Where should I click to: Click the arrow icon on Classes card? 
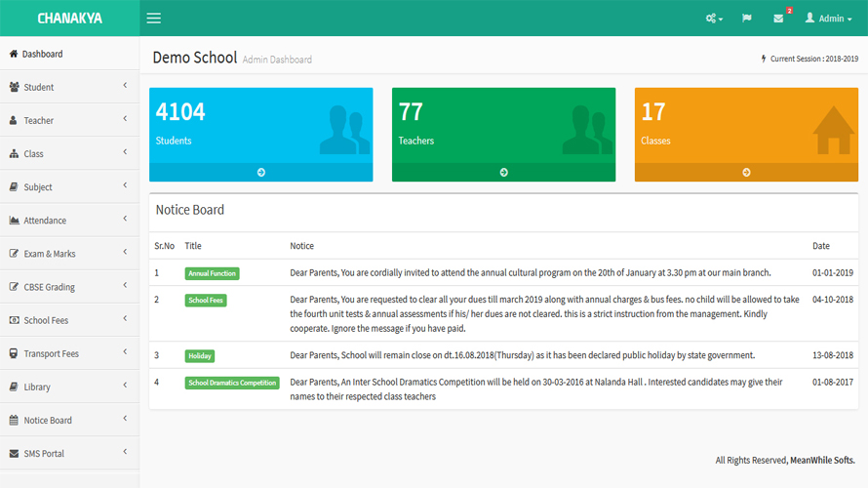tap(746, 173)
